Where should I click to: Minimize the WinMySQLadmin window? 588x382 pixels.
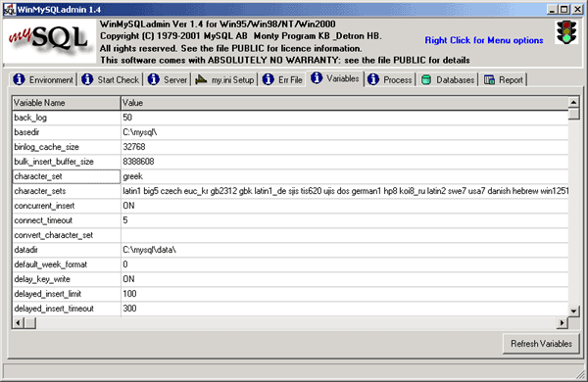551,10
